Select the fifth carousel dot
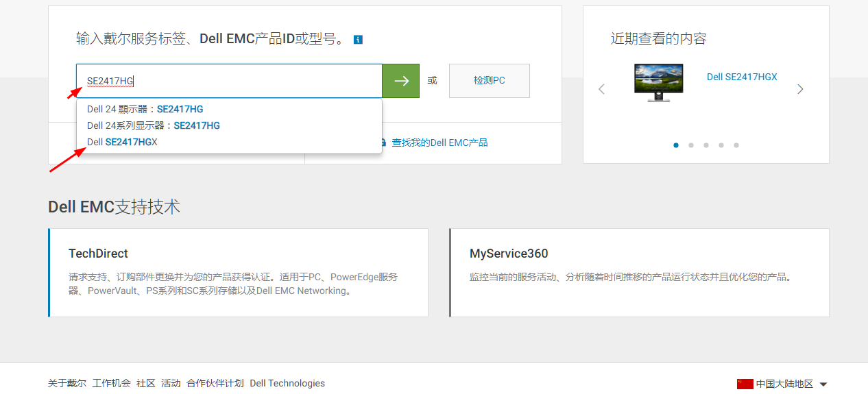 click(736, 145)
